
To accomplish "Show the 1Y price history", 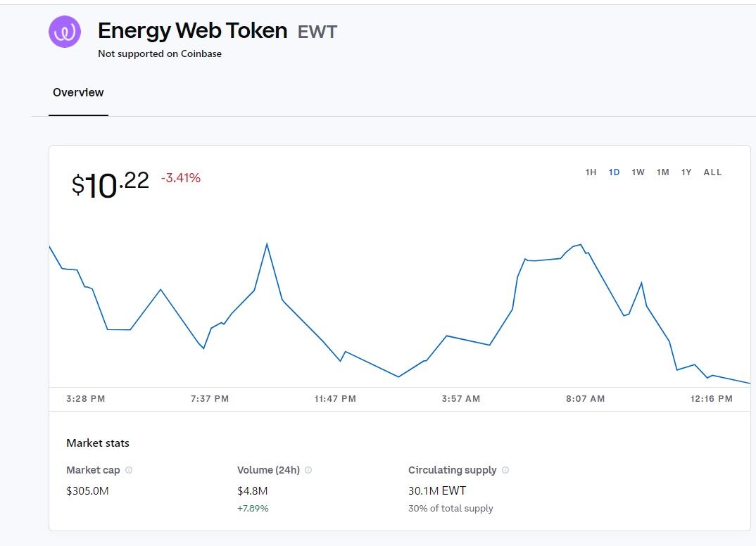I will tap(686, 172).
